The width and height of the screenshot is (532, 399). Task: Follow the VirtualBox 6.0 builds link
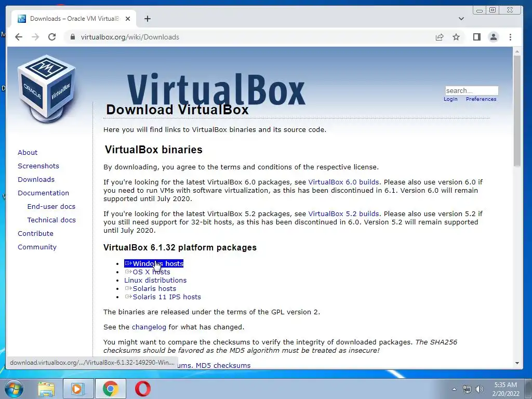pos(343,182)
